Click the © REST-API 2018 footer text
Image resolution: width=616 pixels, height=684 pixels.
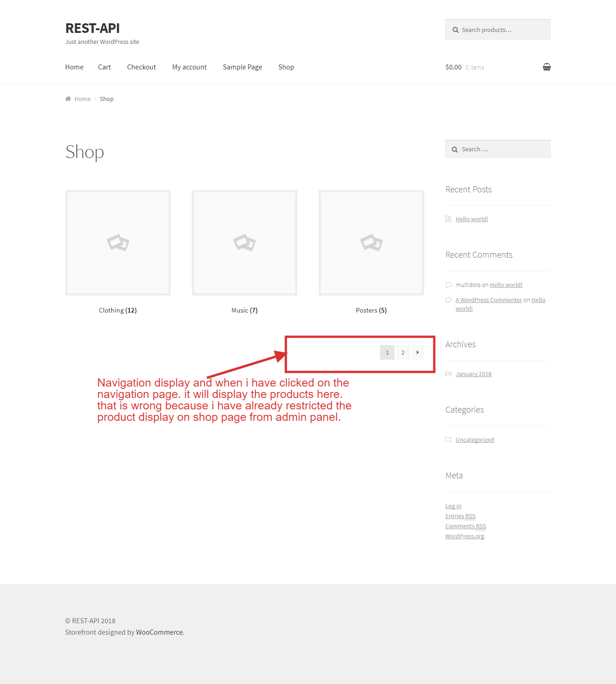pos(90,621)
